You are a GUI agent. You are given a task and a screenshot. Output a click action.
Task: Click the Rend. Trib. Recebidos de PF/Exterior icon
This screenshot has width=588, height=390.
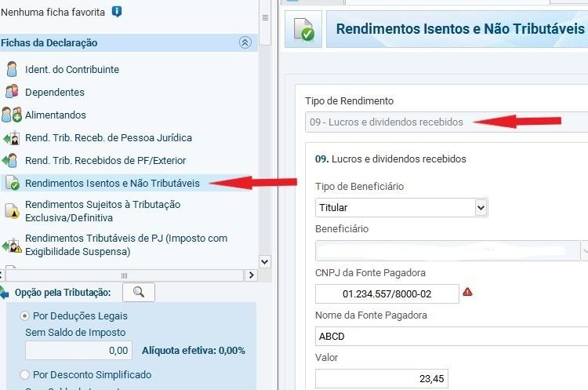[x=10, y=161]
